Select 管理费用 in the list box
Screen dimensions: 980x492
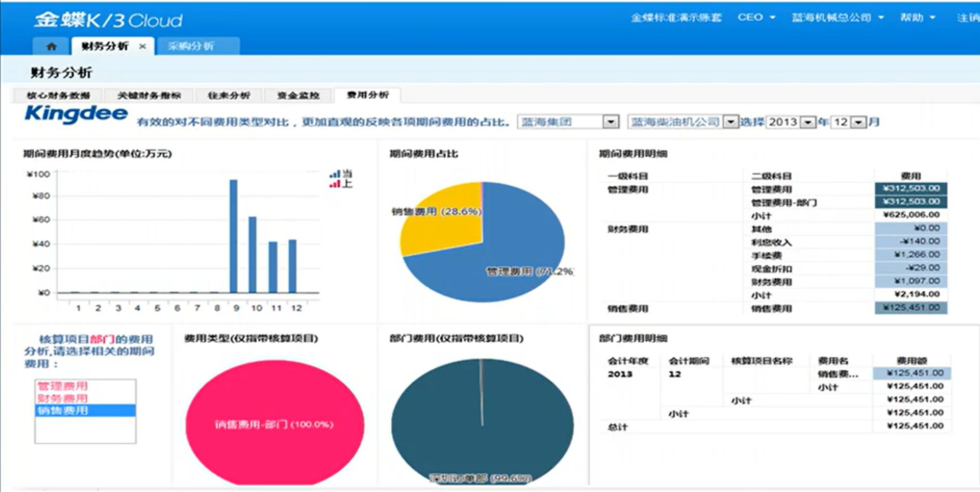click(85, 386)
